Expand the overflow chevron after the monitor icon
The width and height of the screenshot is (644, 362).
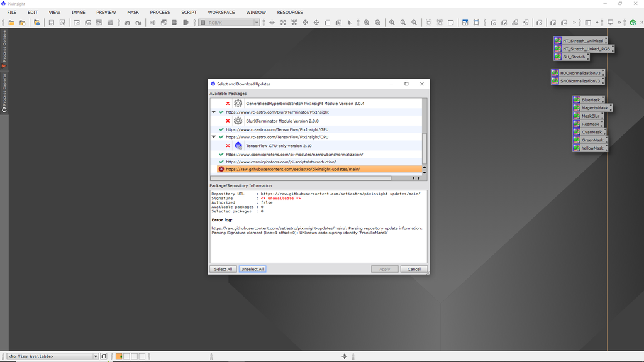click(x=619, y=23)
